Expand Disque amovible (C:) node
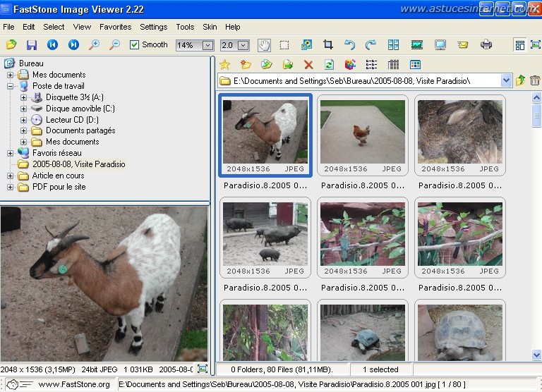 [23, 109]
